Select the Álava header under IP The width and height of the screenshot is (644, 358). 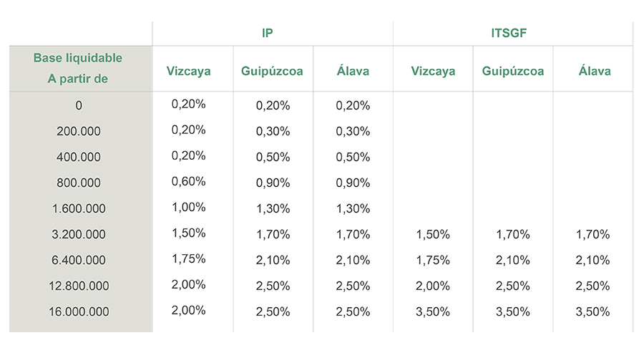(353, 71)
